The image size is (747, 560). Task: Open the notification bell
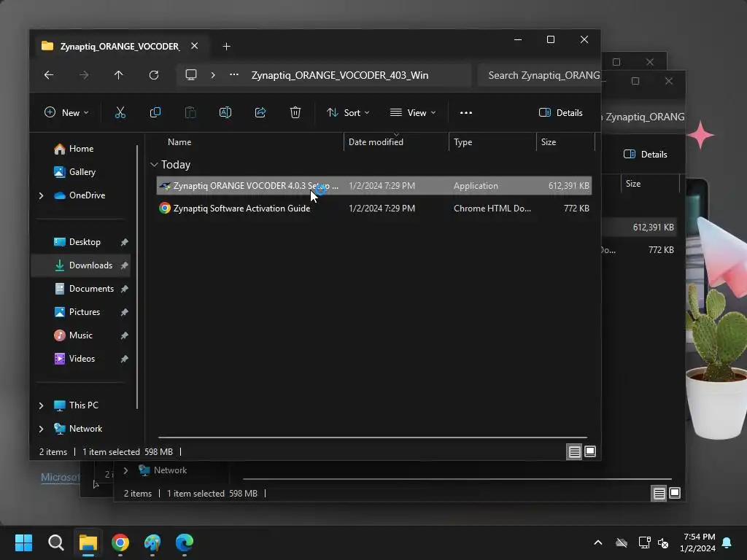(727, 542)
